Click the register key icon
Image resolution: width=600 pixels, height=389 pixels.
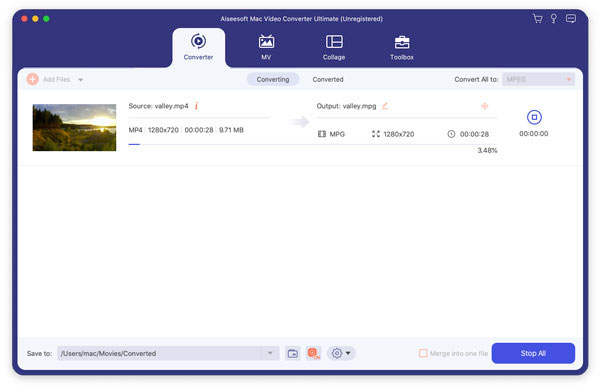tap(553, 18)
